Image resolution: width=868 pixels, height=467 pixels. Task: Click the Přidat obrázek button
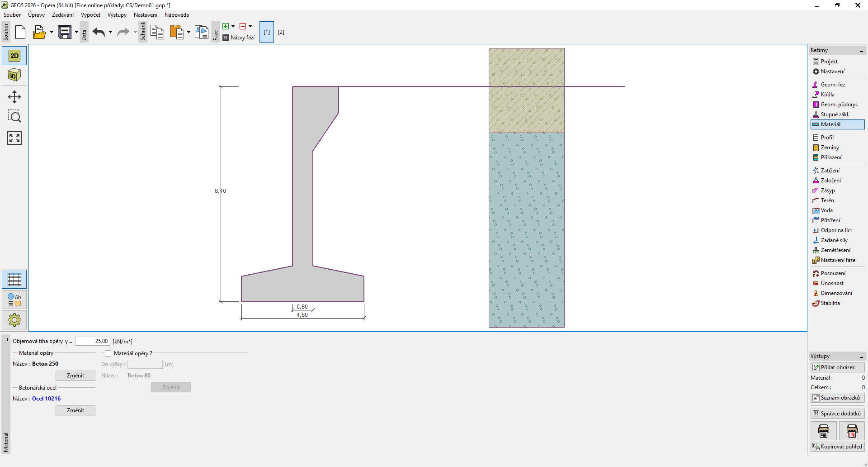coord(837,367)
